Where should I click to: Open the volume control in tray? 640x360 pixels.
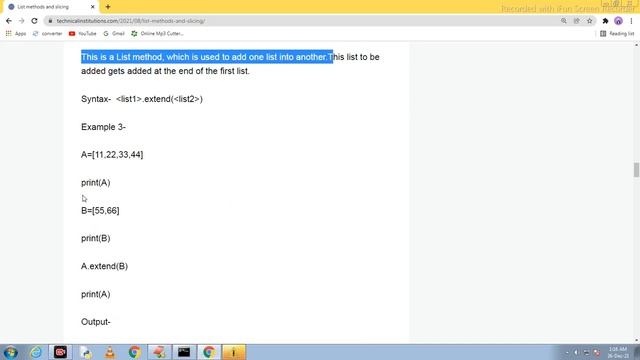pos(576,352)
